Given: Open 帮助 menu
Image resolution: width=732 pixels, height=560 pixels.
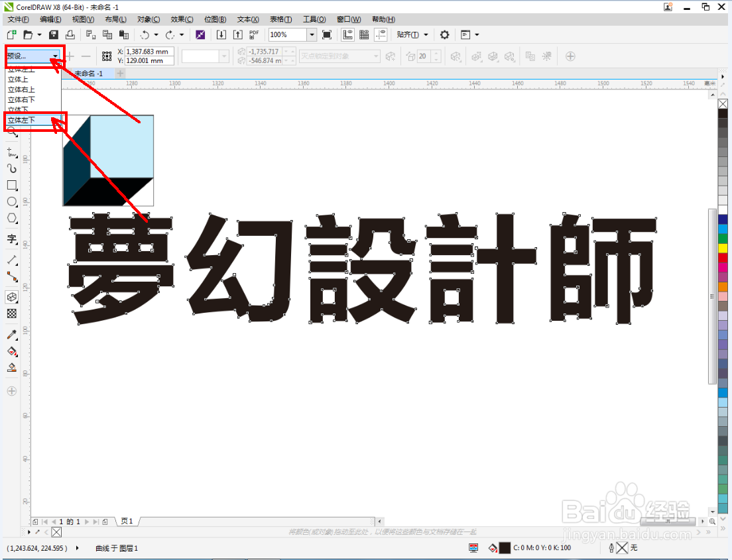Looking at the screenshot, I should point(383,19).
